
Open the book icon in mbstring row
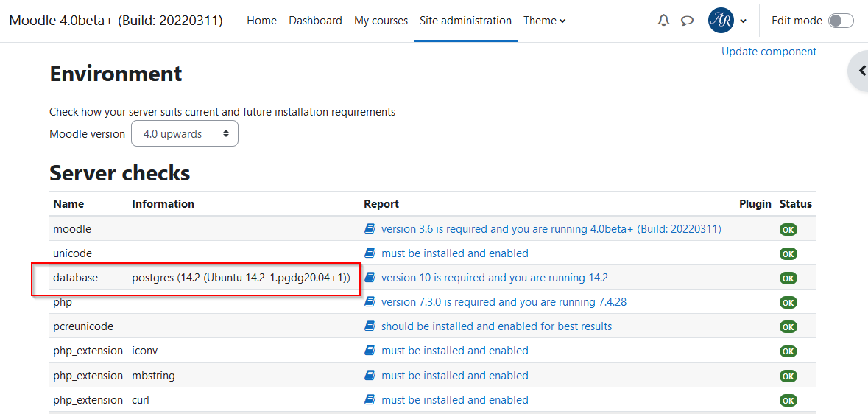tap(370, 375)
